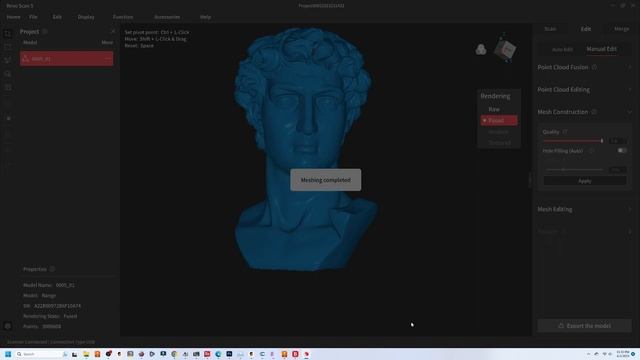Open Photoshop from the taskbar

[229, 354]
